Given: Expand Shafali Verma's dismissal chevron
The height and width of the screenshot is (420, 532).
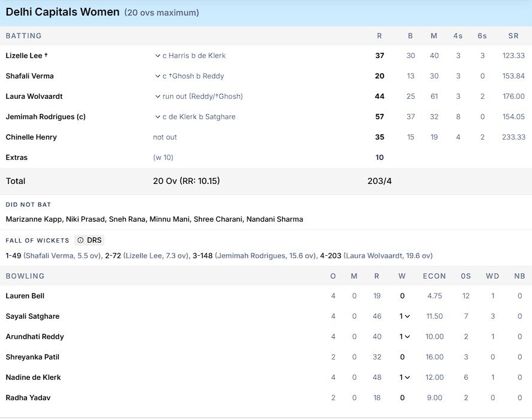Looking at the screenshot, I should pos(157,75).
